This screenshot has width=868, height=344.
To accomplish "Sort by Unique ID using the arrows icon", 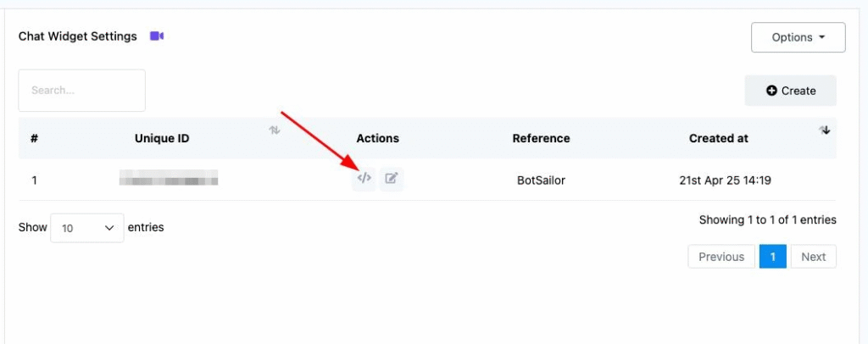I will (274, 130).
